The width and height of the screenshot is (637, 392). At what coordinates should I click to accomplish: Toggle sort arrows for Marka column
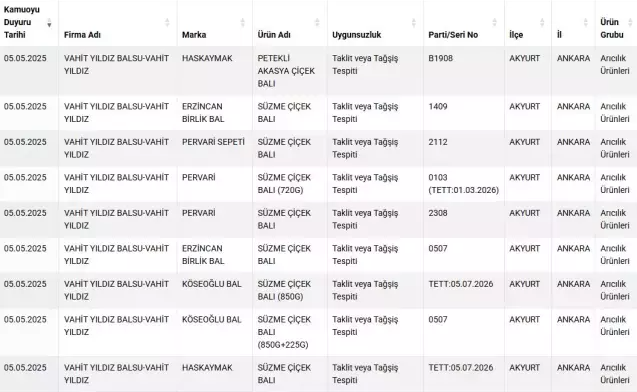click(x=243, y=22)
